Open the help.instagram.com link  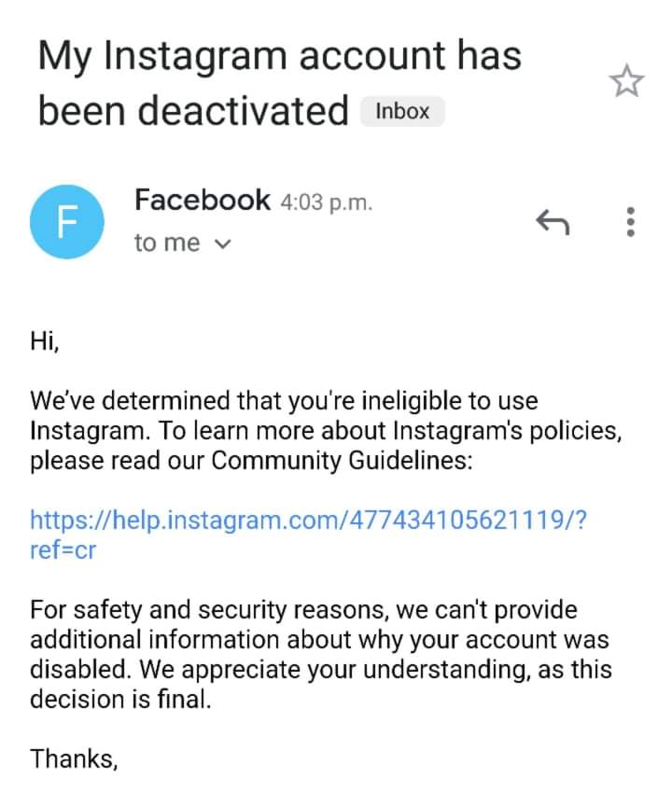coord(308,521)
